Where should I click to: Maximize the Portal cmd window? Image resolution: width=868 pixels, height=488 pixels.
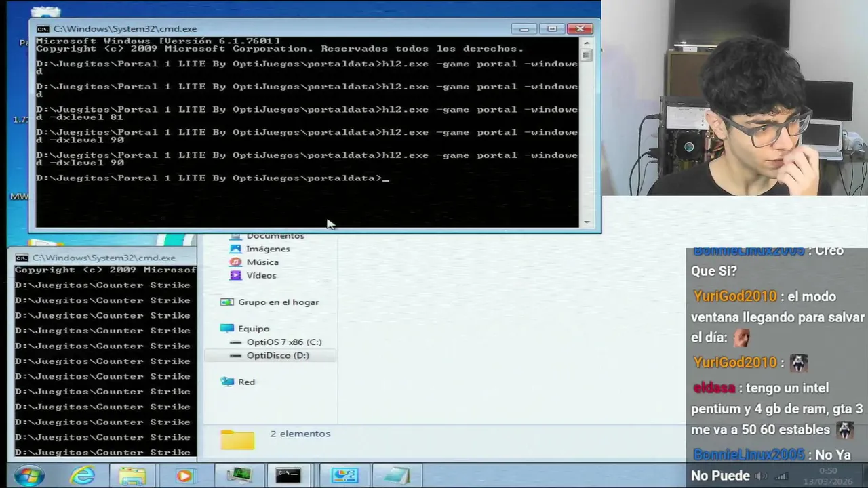pos(551,28)
